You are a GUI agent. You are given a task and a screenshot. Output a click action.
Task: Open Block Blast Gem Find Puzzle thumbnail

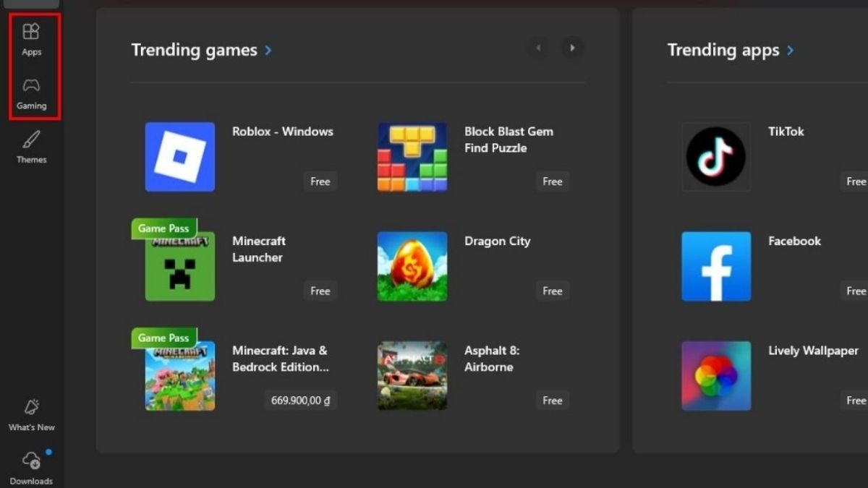click(412, 157)
